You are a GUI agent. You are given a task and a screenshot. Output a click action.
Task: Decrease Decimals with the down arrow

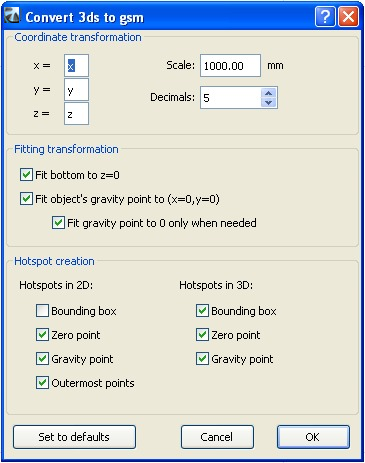point(269,102)
